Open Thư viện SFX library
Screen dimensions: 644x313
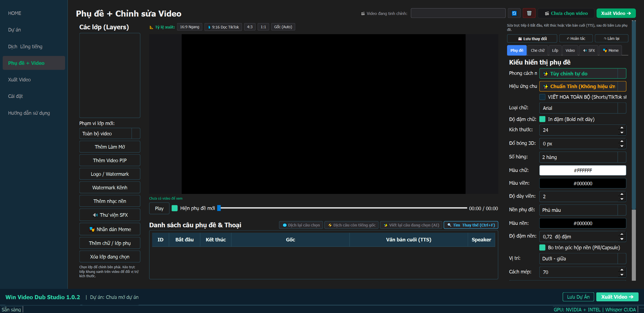coord(110,215)
